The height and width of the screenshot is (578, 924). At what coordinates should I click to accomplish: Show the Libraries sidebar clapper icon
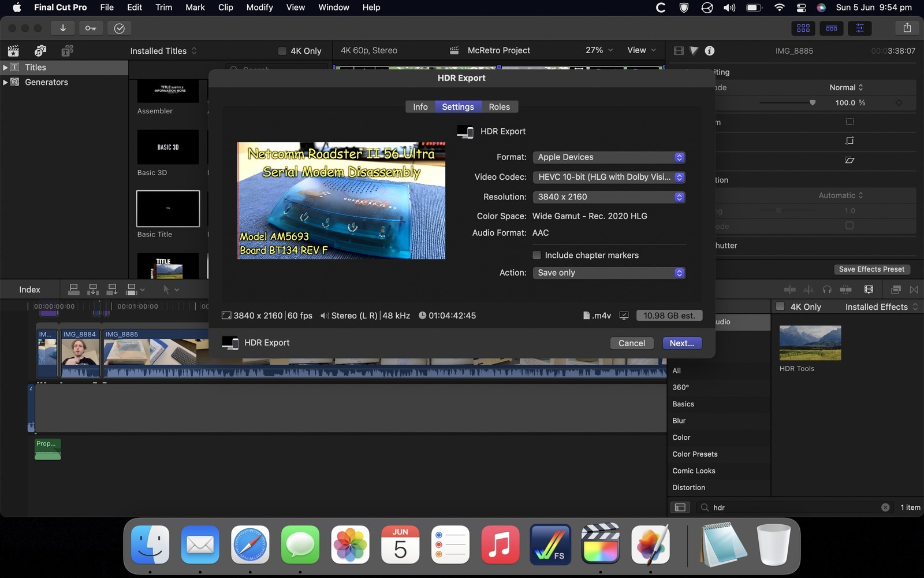coord(13,51)
